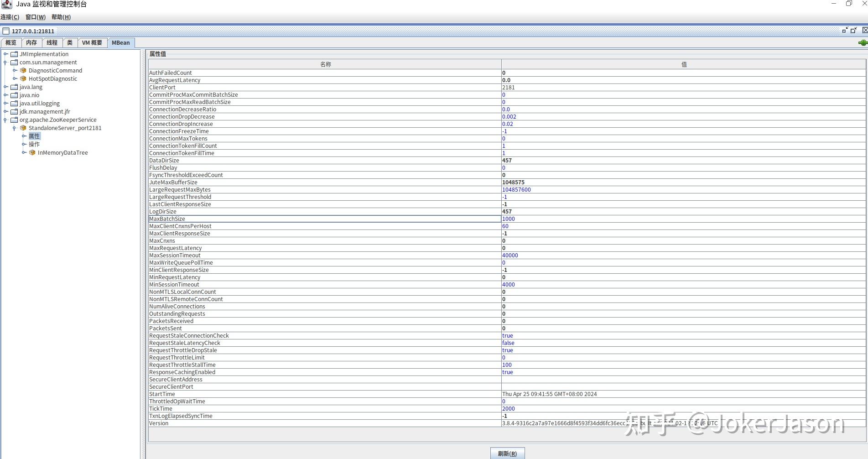Image resolution: width=868 pixels, height=459 pixels.
Task: Select the 操作 operations tree item
Action: [x=34, y=144]
